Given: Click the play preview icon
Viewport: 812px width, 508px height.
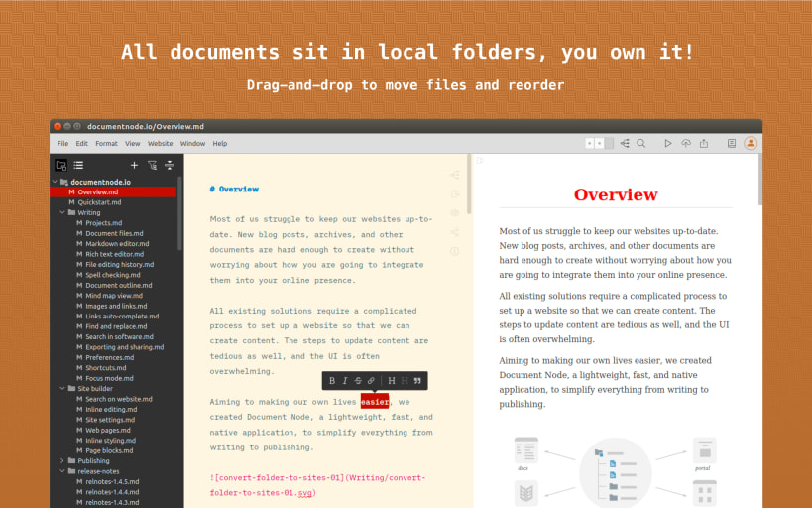Looking at the screenshot, I should click(x=668, y=144).
